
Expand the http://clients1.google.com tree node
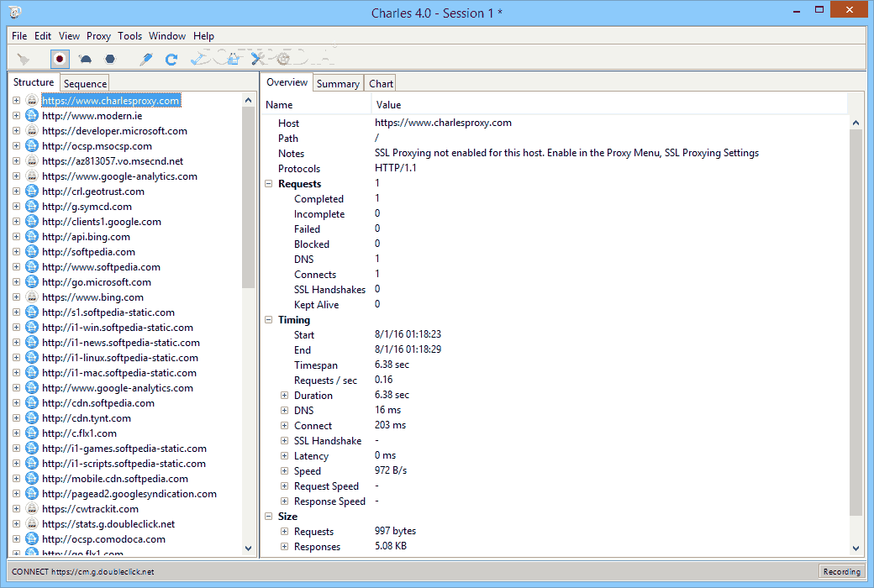click(16, 221)
